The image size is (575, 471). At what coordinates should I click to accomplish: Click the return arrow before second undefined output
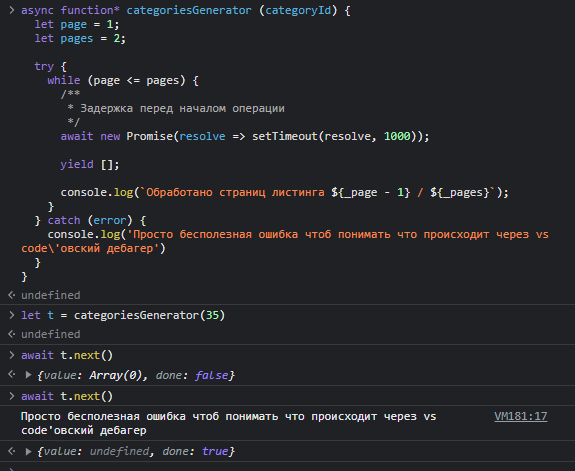coord(11,334)
